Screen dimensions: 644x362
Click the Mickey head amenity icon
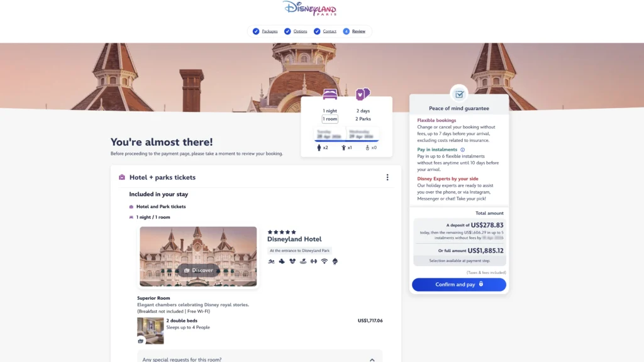[292, 261]
